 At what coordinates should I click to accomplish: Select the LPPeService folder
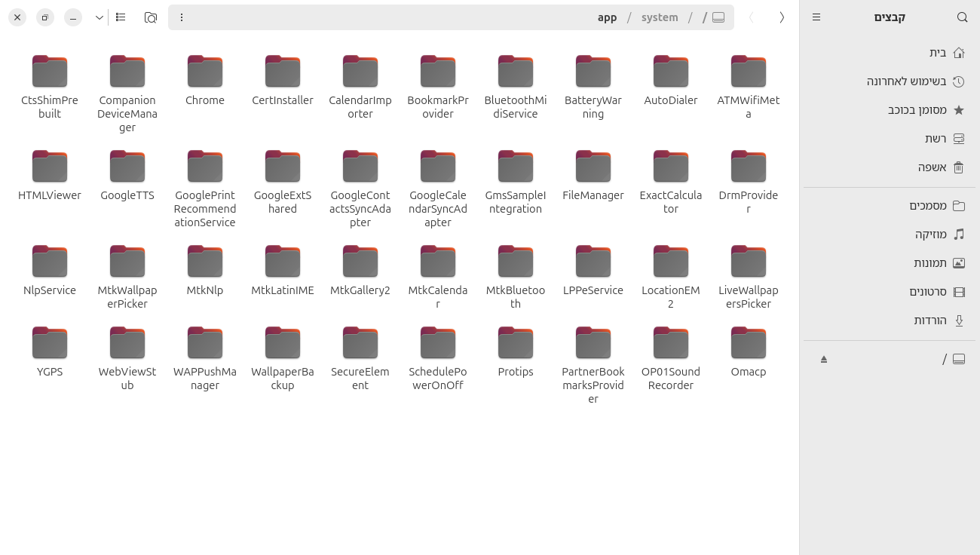pos(593,270)
